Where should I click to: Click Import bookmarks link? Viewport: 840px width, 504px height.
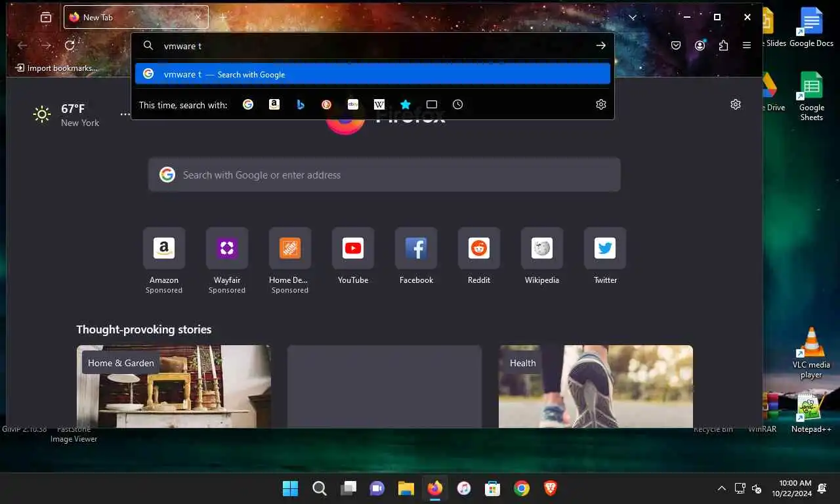pos(56,68)
